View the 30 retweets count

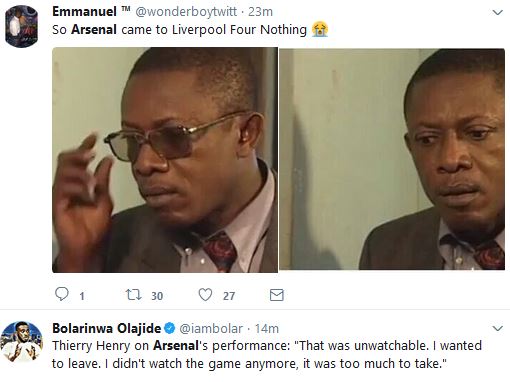(x=157, y=296)
